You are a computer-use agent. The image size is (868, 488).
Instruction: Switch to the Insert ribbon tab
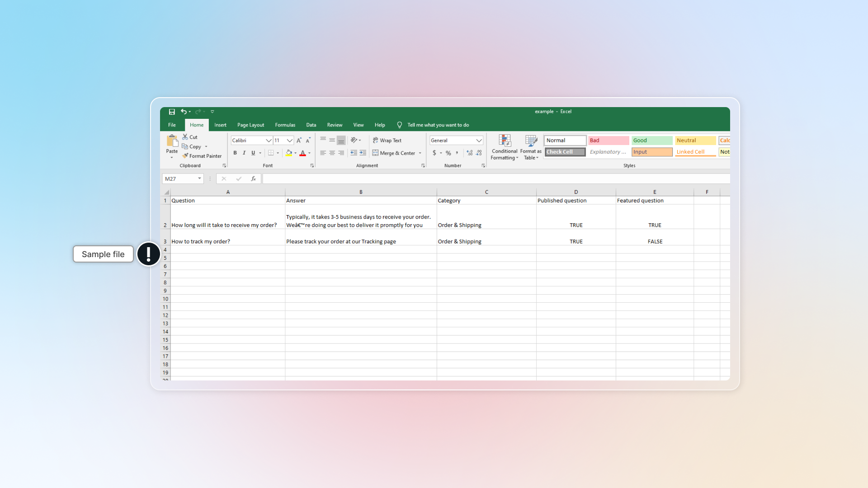[x=220, y=125]
